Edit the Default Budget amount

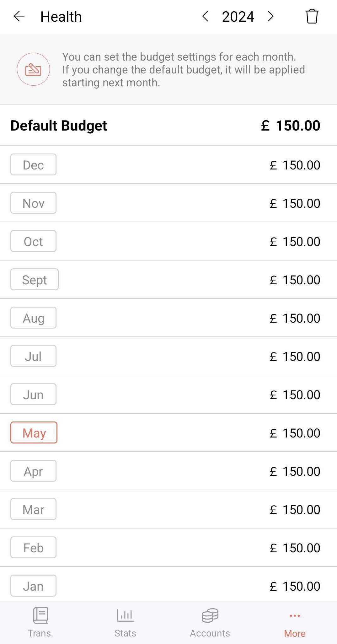[291, 126]
